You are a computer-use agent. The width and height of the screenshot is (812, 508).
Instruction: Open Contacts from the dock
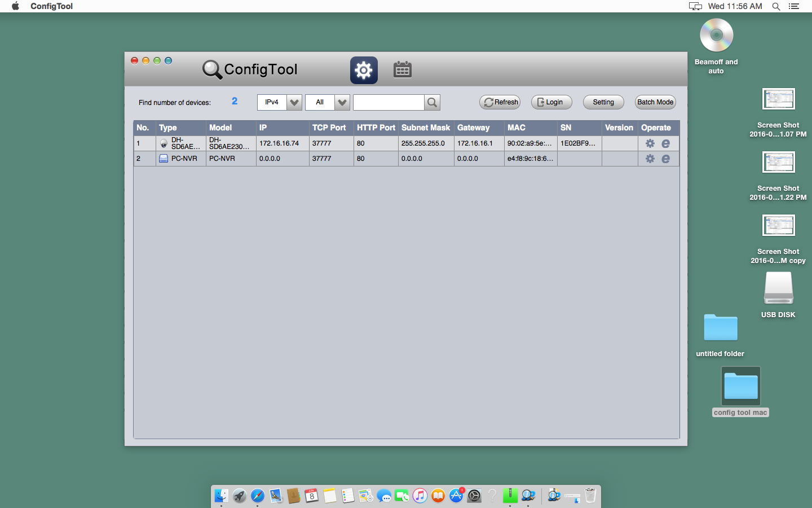(293, 496)
